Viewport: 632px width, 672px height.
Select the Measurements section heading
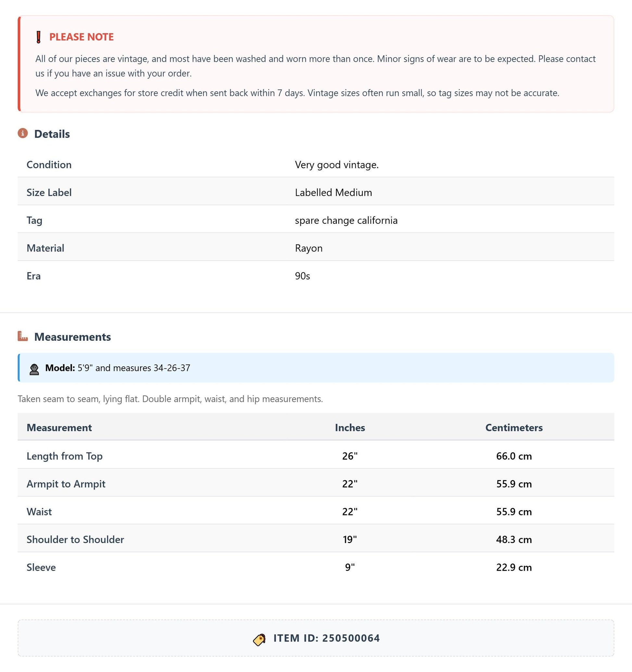click(x=73, y=337)
